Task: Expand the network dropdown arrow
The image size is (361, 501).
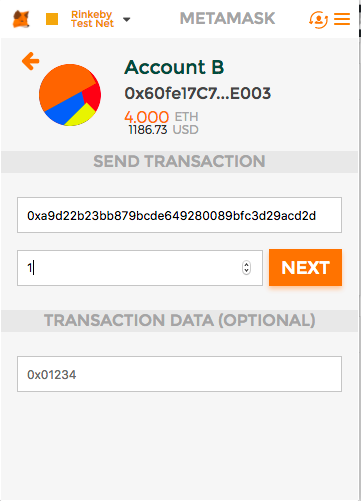Action: pos(127,20)
